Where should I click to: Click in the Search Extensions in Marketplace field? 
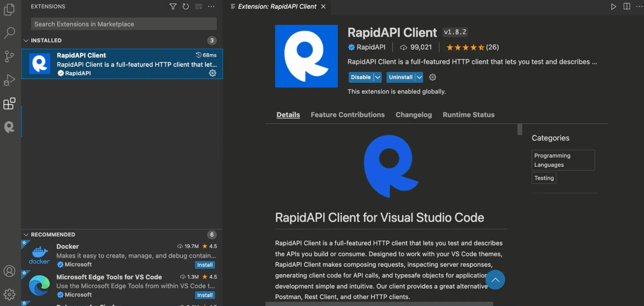click(124, 24)
